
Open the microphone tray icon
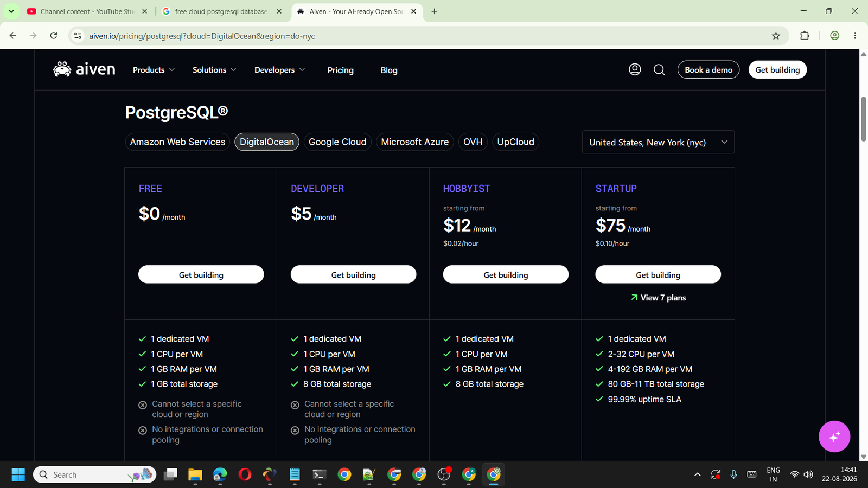click(x=733, y=474)
